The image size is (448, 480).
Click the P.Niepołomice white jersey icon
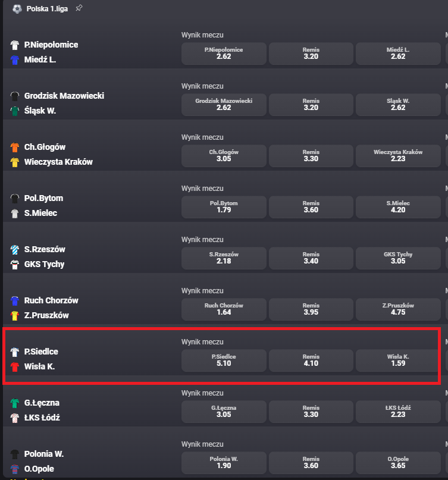(x=15, y=45)
